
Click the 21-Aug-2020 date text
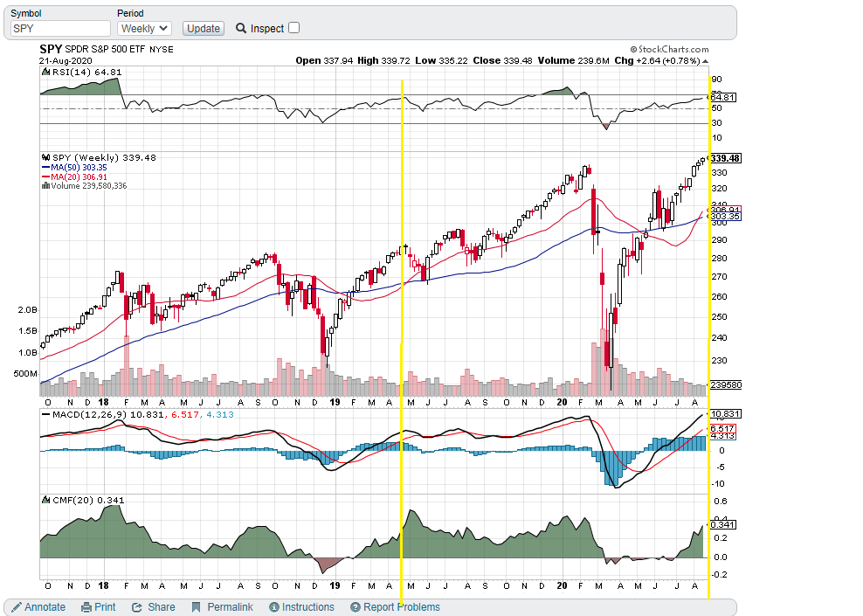pos(66,61)
